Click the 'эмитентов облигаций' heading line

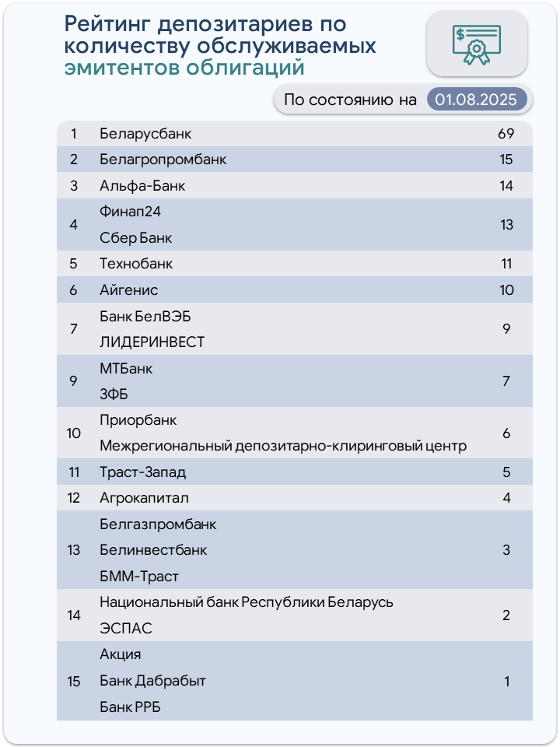184,68
